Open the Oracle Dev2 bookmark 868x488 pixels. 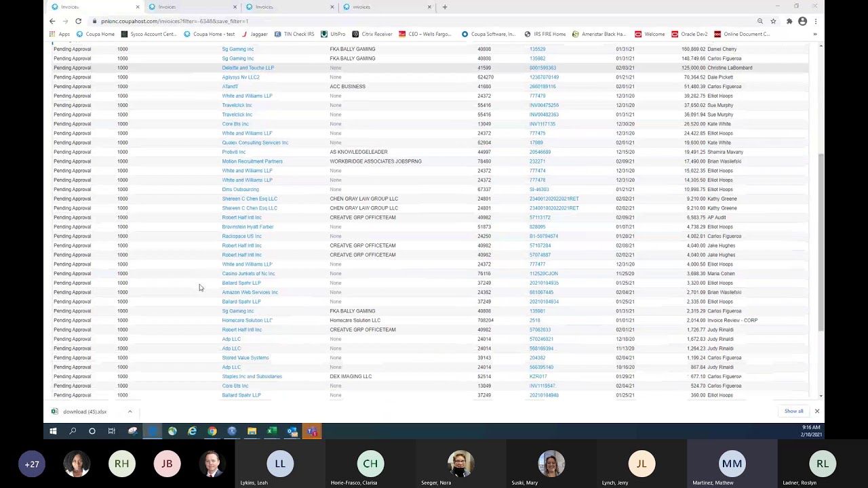[689, 34]
